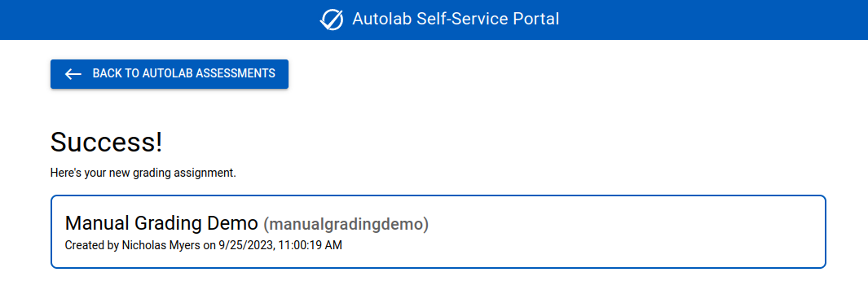868x303 pixels.
Task: Click the Autolab Self-Service Portal title
Action: pos(456,20)
